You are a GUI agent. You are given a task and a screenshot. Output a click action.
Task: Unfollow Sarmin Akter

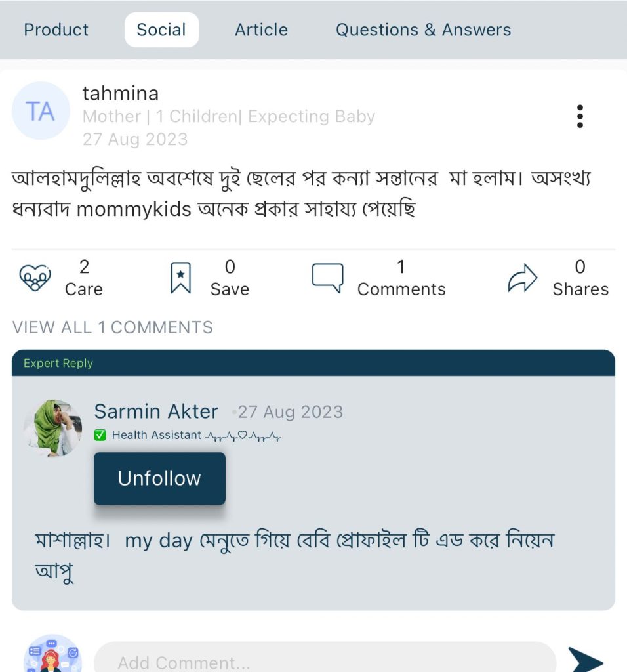tap(159, 478)
